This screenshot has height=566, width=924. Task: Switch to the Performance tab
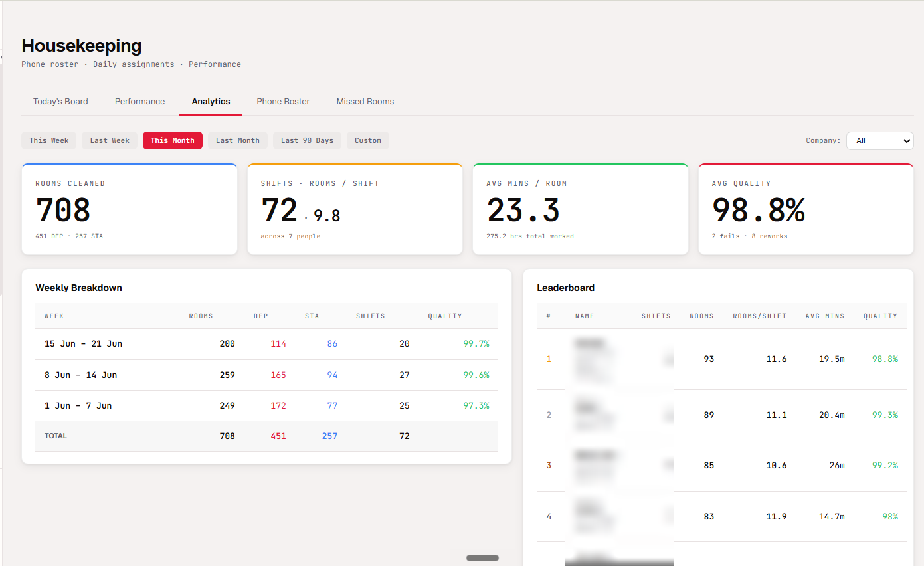(x=139, y=102)
